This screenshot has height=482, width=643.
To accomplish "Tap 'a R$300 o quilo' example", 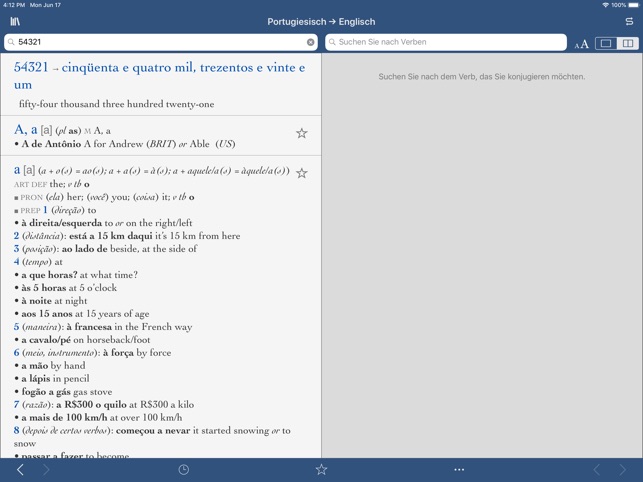I will [91, 404].
